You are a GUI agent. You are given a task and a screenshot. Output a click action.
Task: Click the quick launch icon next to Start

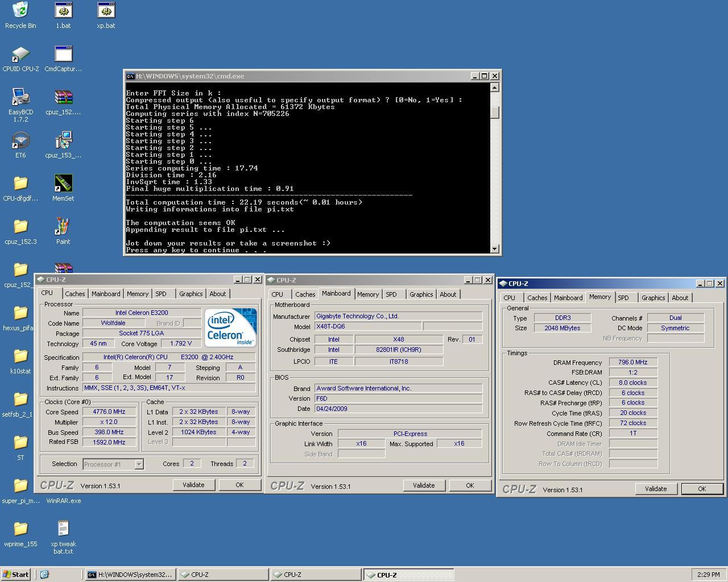[44, 575]
